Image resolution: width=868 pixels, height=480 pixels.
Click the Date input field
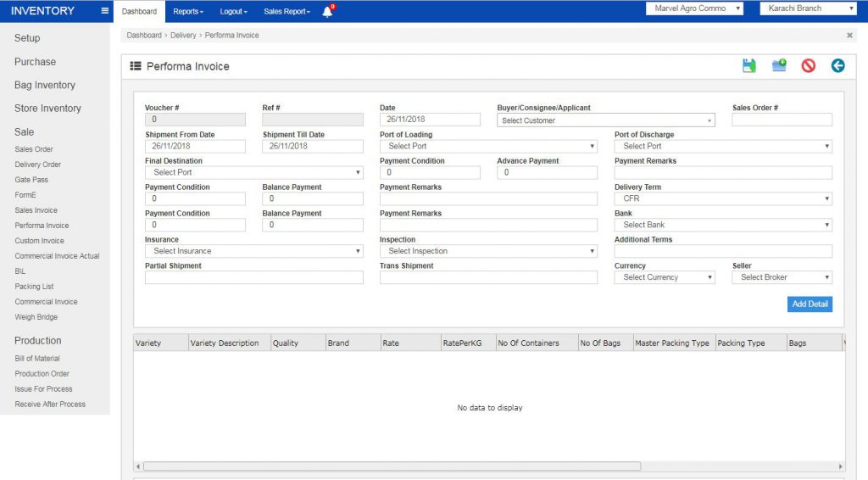coord(430,120)
